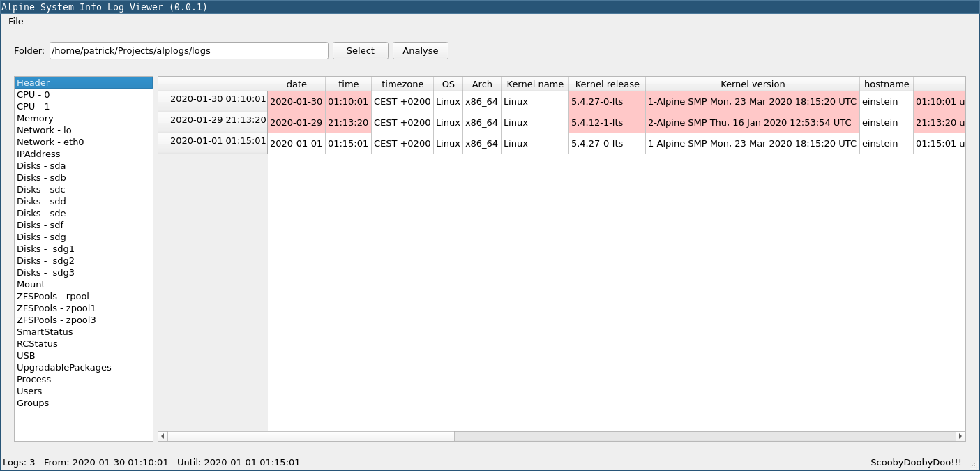
Task: Click the Kernel release column header
Action: coord(608,84)
